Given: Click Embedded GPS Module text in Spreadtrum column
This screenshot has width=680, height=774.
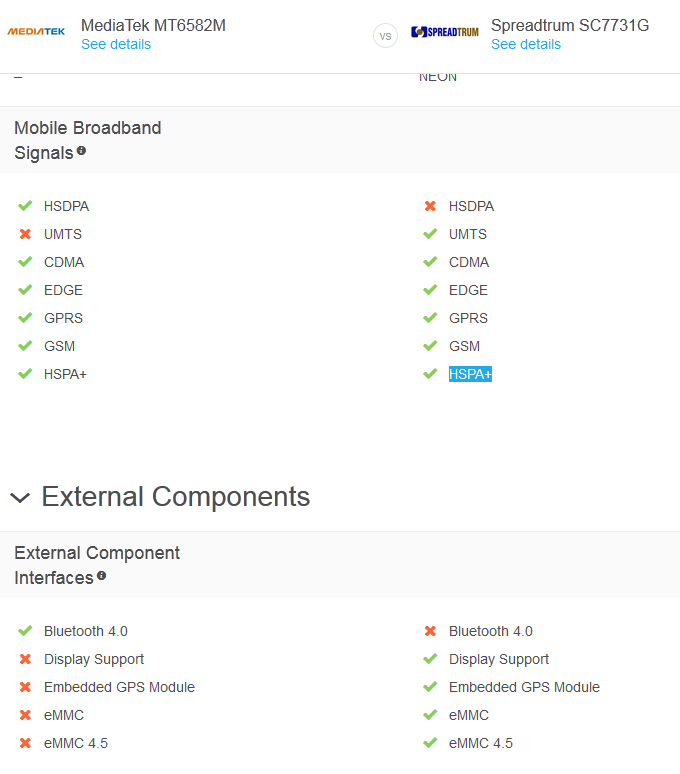Looking at the screenshot, I should tap(524, 688).
